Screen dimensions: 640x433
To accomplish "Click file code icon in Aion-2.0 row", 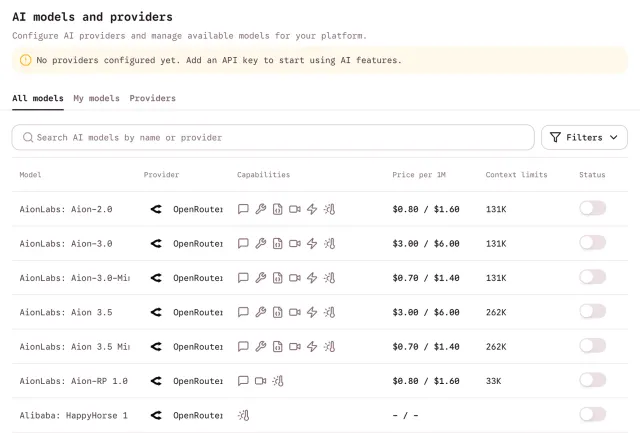I will 278,209.
